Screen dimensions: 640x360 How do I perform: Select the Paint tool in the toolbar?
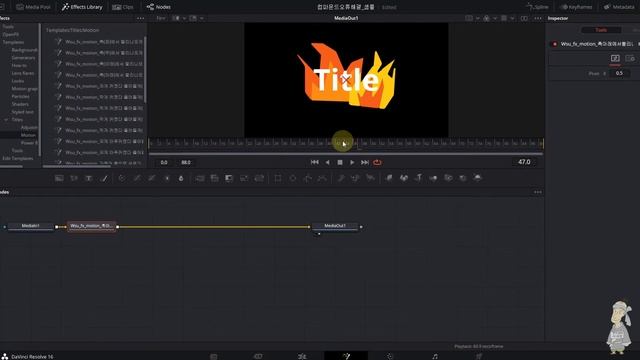point(104,178)
